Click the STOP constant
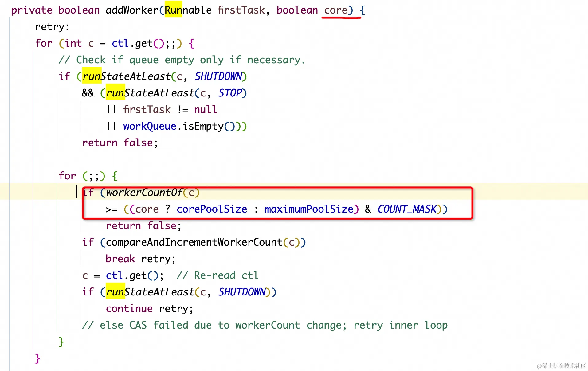Viewport: 588px width, 371px height. [230, 93]
